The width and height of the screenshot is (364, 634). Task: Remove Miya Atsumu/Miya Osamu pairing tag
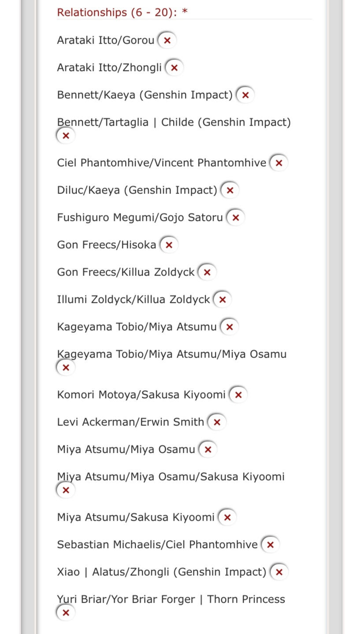tap(208, 450)
